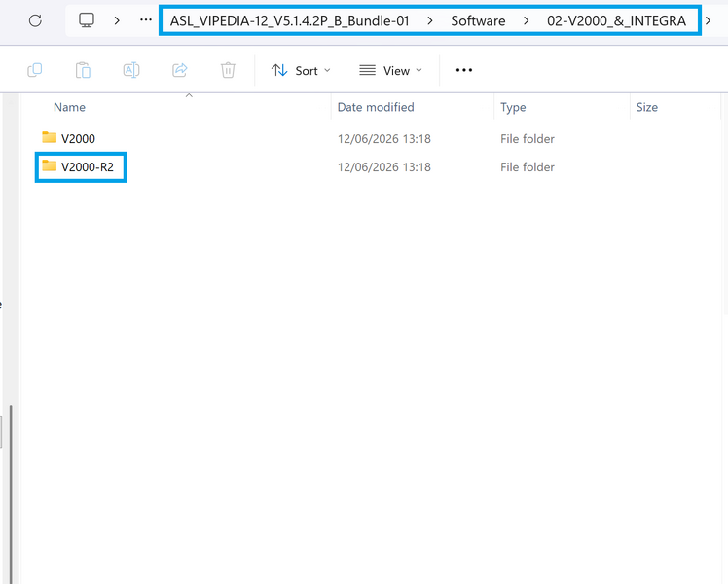Click File folder type of V2000
Image resolution: width=728 pixels, height=584 pixels.
(527, 139)
